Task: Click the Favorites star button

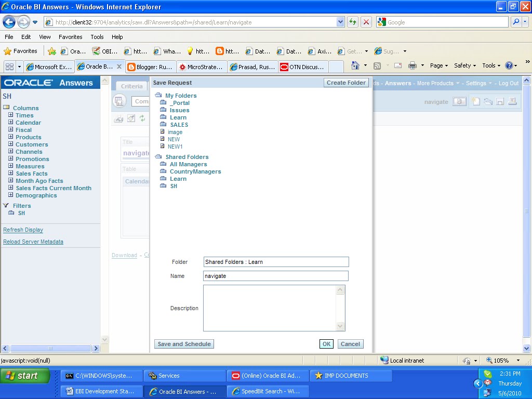Action: (x=21, y=51)
